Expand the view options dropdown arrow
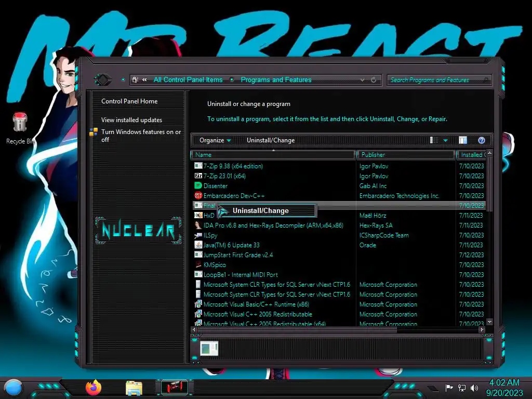The image size is (532, 399). tap(445, 140)
